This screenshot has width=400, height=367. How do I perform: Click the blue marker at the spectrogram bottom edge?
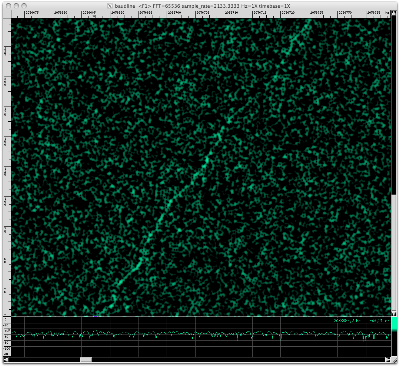pyautogui.click(x=95, y=316)
